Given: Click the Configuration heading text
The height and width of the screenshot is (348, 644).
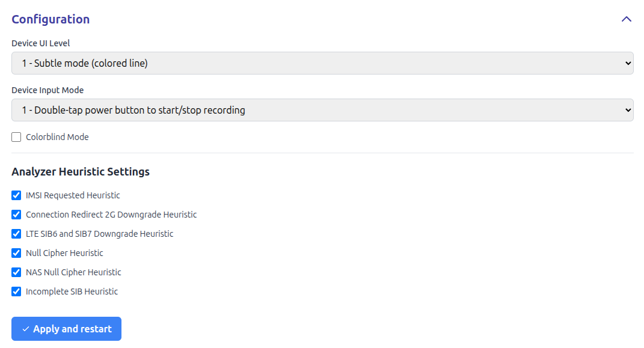Looking at the screenshot, I should pos(51,19).
